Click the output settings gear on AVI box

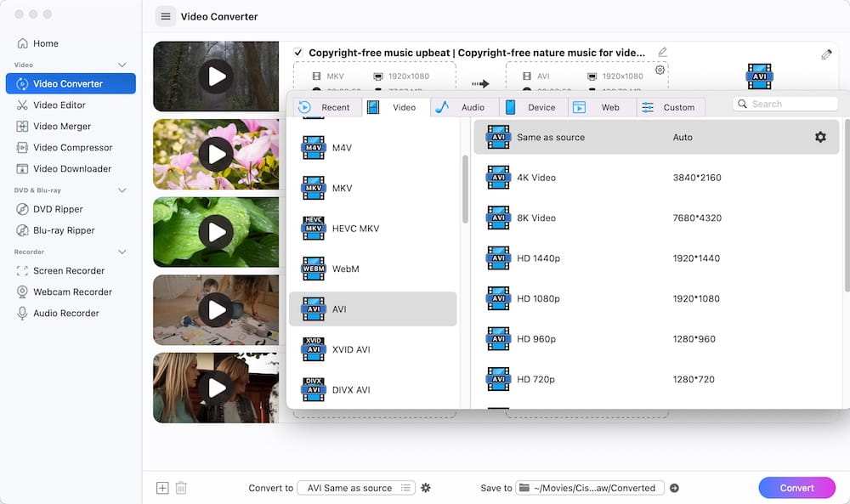tap(660, 70)
